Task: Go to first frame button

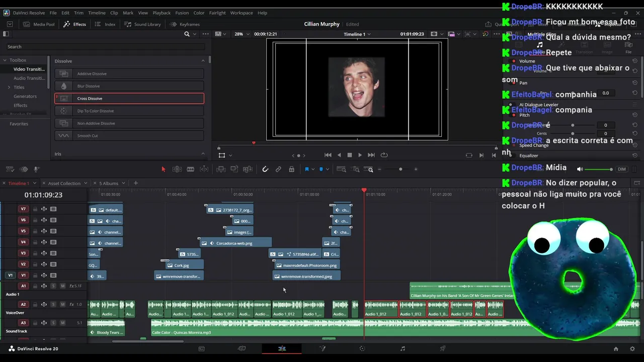Action: coord(328,155)
